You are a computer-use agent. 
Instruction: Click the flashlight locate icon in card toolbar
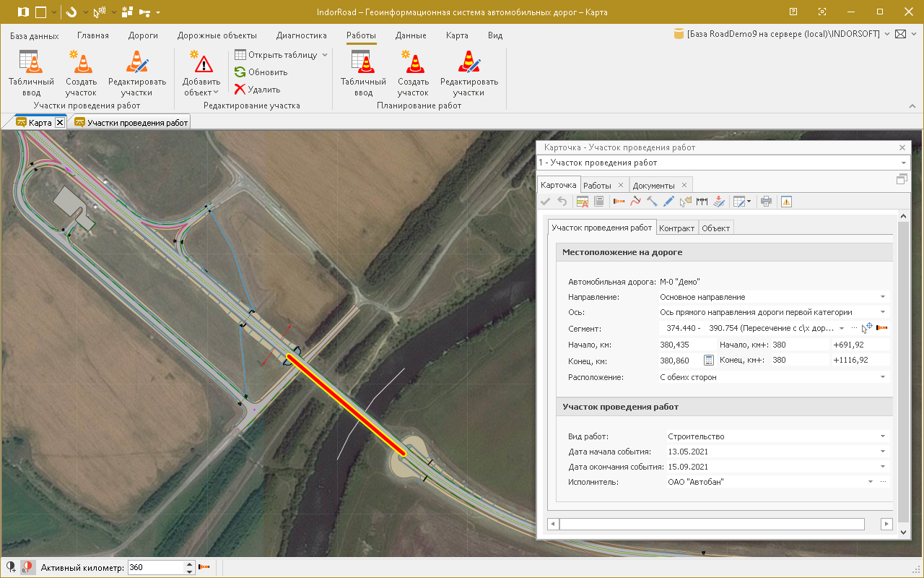coord(619,202)
